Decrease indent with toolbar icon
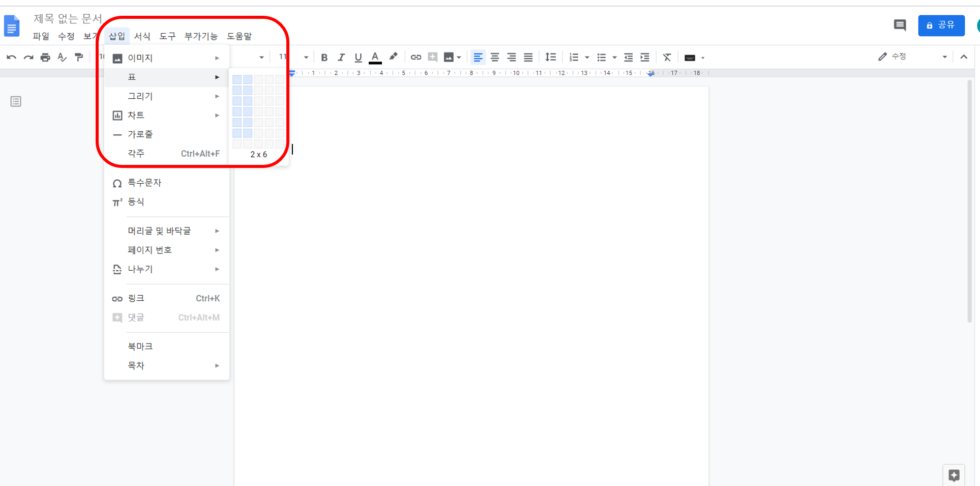 (x=629, y=58)
